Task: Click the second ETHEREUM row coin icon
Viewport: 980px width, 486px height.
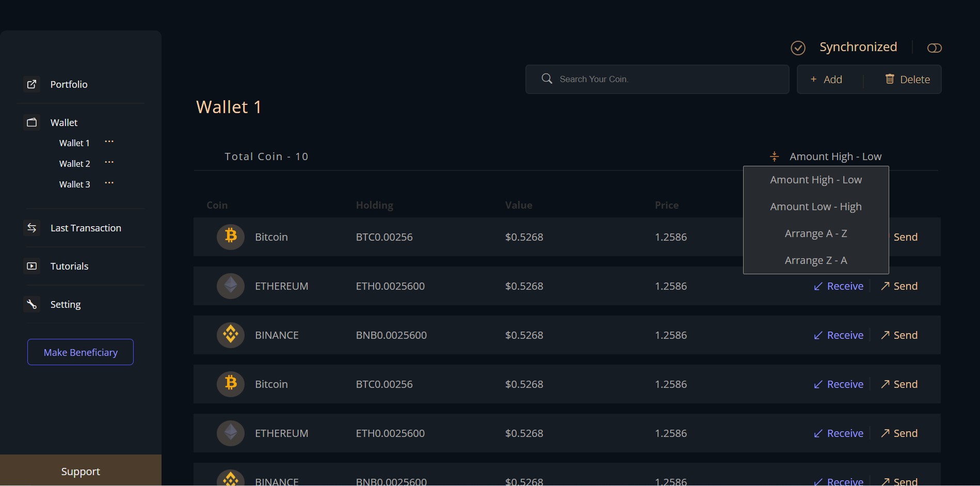Action: (231, 433)
